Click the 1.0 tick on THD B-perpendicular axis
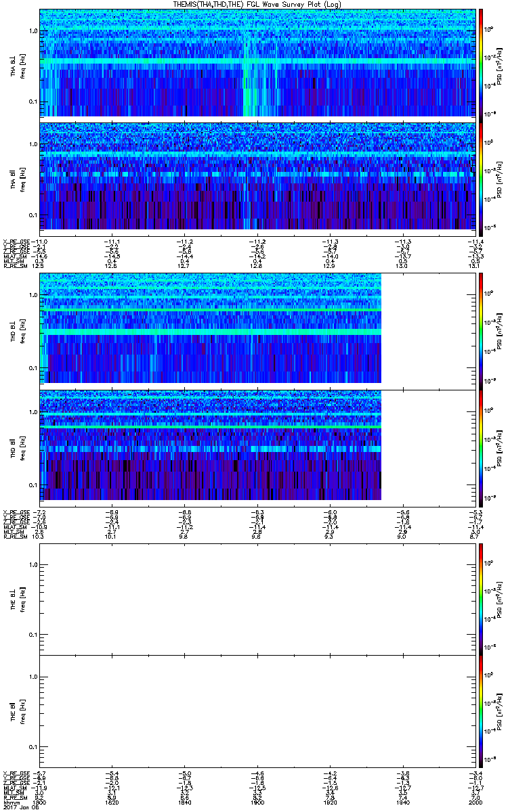508x812 pixels. point(33,296)
